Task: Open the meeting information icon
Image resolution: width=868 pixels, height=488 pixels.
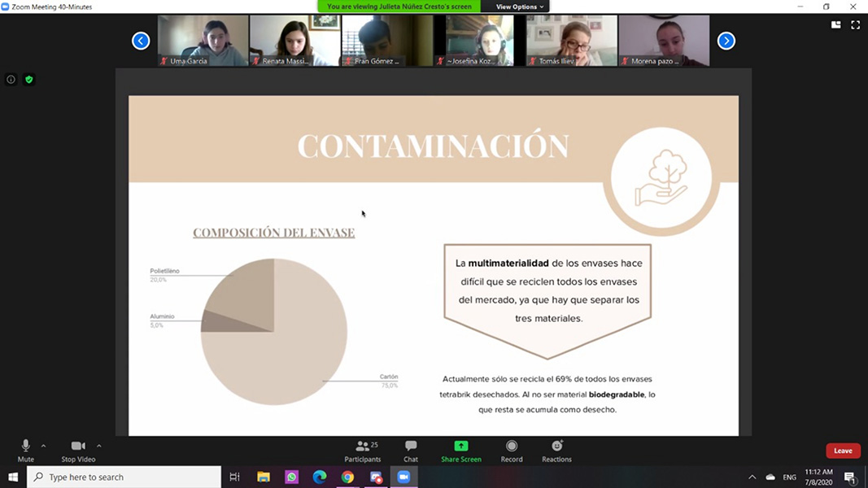Action: (11, 80)
